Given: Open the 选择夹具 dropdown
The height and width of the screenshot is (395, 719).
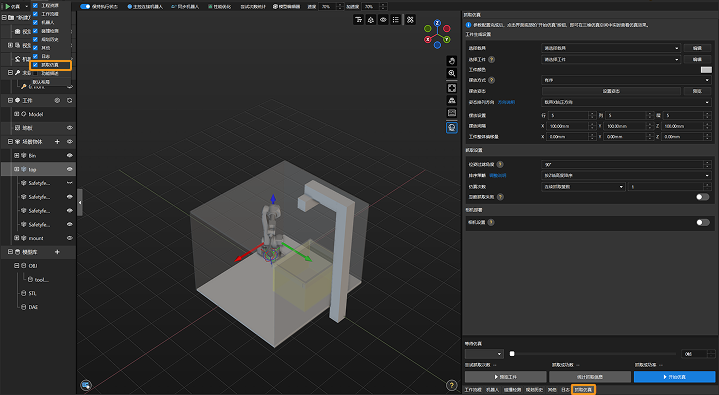Looking at the screenshot, I should click(611, 48).
